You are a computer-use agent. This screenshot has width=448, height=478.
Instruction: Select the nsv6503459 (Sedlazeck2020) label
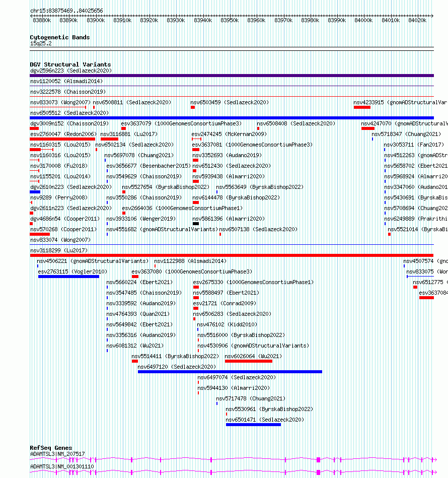point(230,102)
